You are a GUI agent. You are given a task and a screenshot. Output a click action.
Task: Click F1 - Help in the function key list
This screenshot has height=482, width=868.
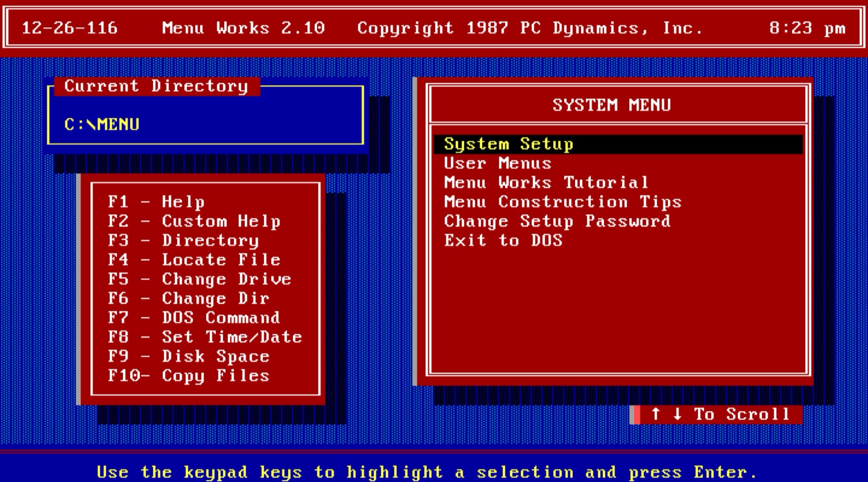[156, 202]
